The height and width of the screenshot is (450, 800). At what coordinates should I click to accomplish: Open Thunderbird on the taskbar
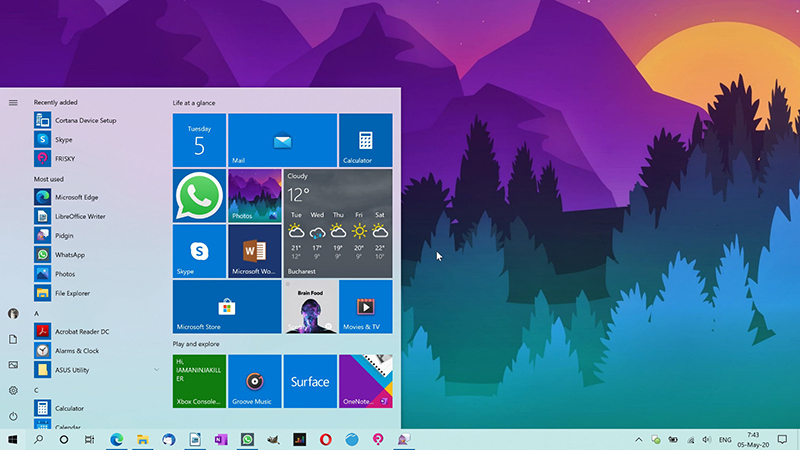[x=169, y=439]
